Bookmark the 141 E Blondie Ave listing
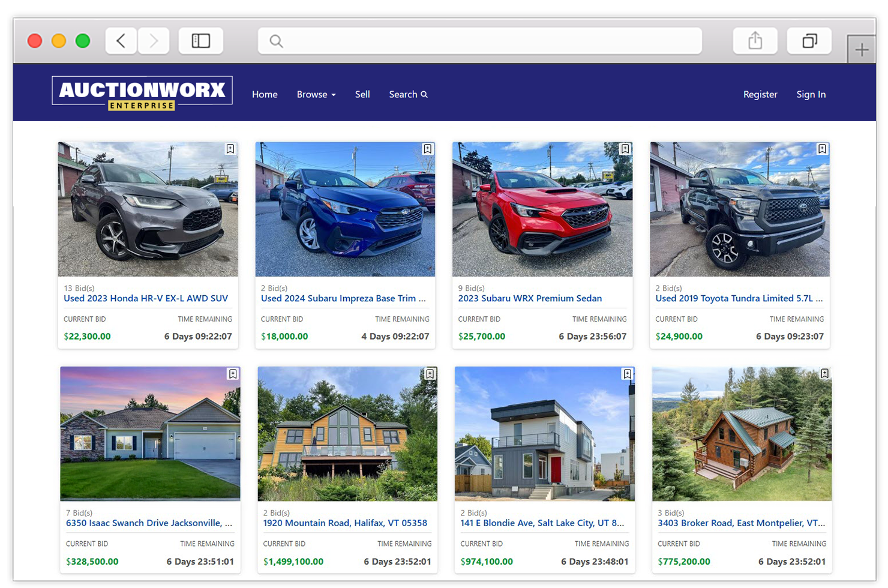The height and width of the screenshot is (588, 888). point(628,374)
